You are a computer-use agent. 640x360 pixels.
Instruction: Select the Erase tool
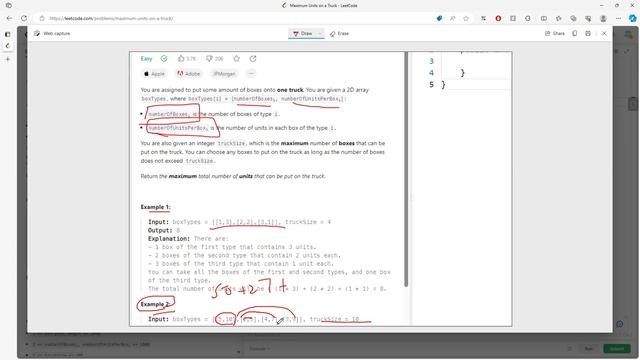(x=339, y=33)
